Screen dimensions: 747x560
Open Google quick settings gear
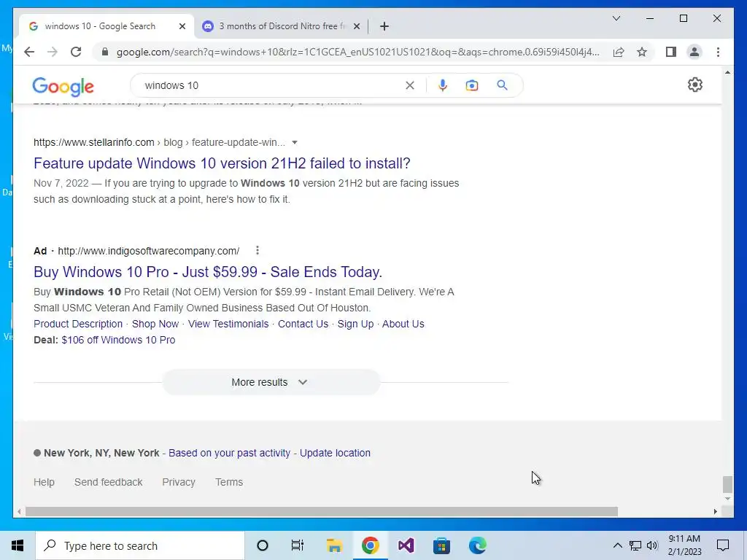[695, 85]
